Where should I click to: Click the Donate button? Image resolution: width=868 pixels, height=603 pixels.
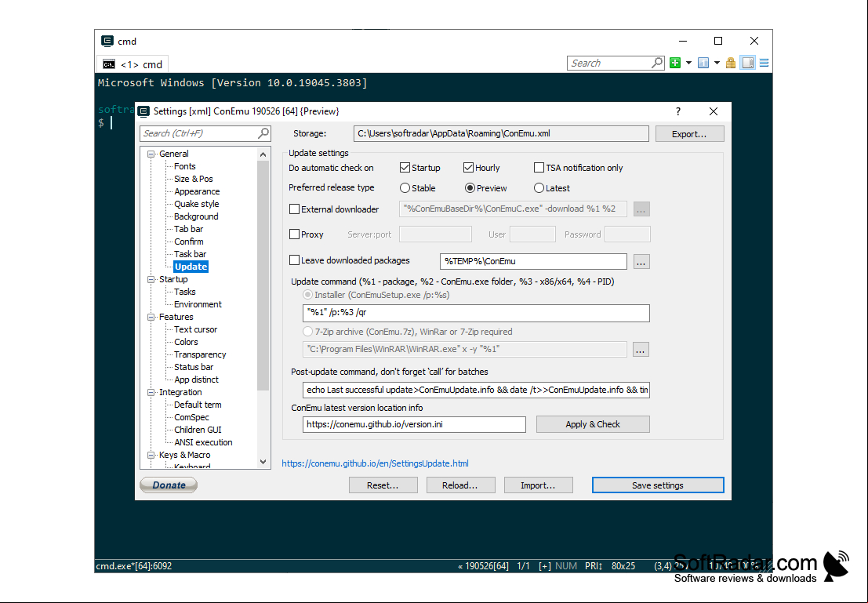169,485
